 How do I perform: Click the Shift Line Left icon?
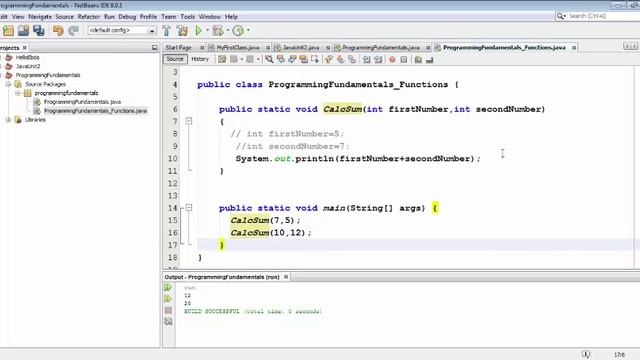click(x=367, y=60)
